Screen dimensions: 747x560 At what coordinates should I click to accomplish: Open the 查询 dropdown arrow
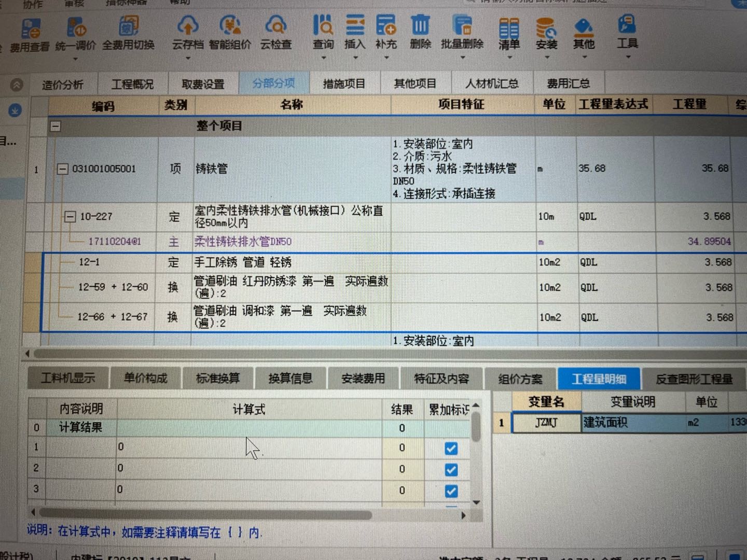[323, 58]
